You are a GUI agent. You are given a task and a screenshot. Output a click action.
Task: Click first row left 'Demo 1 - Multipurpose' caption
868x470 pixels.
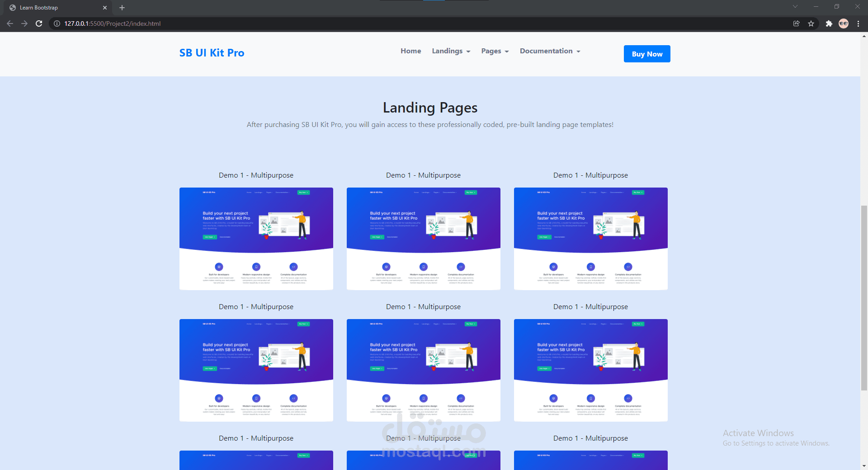(256, 175)
